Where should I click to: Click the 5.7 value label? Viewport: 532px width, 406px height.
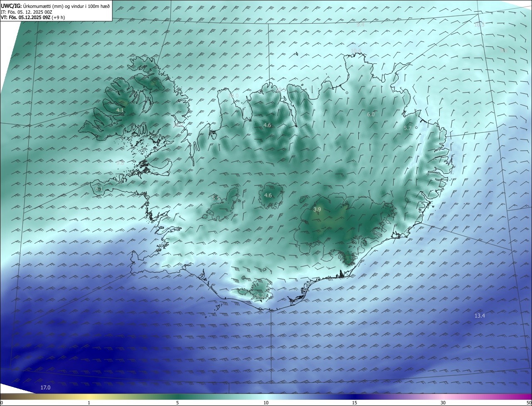407,129
